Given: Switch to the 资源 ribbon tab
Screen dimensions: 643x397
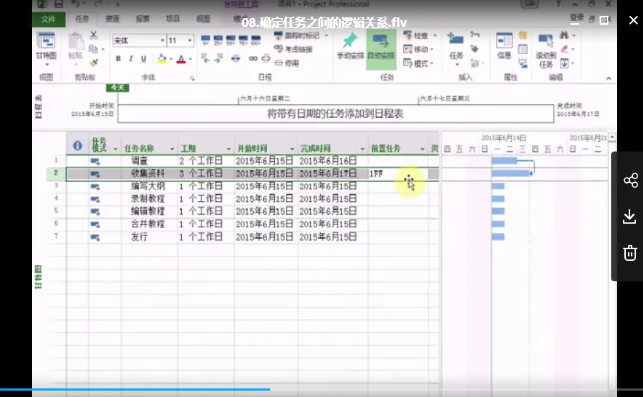Looking at the screenshot, I should [112, 19].
